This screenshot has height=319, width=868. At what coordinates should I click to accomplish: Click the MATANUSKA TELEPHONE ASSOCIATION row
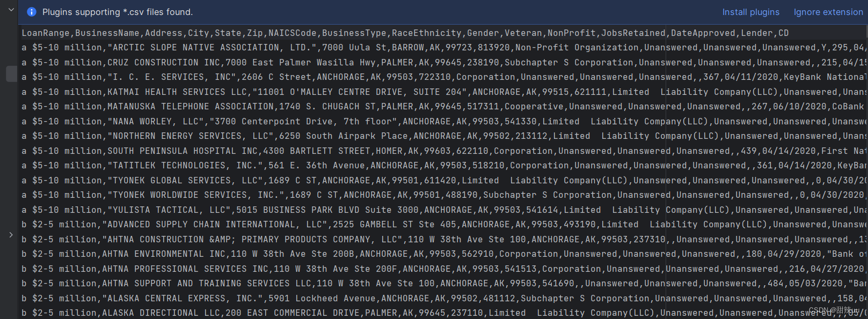coord(444,107)
